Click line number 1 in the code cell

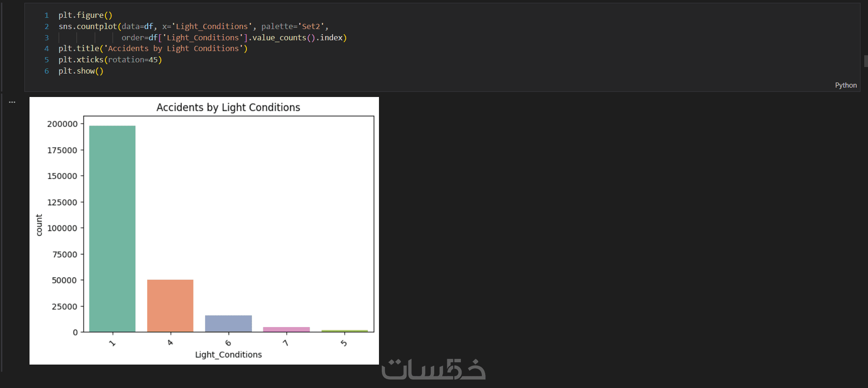pos(46,15)
